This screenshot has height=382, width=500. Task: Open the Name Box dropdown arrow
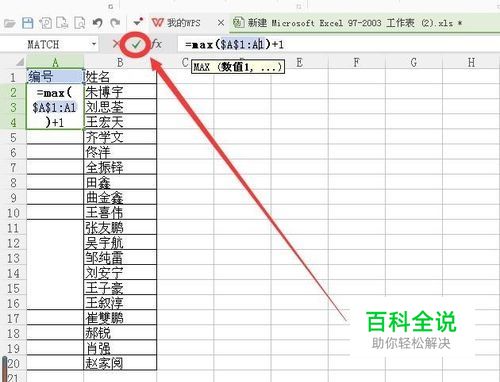94,44
